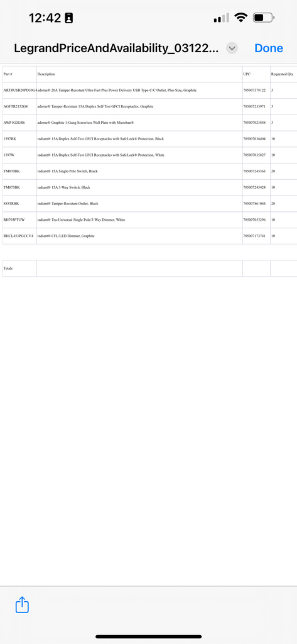Tap the 12:42 clock in status bar
Image resolution: width=297 pixels, height=644 pixels.
45,18
